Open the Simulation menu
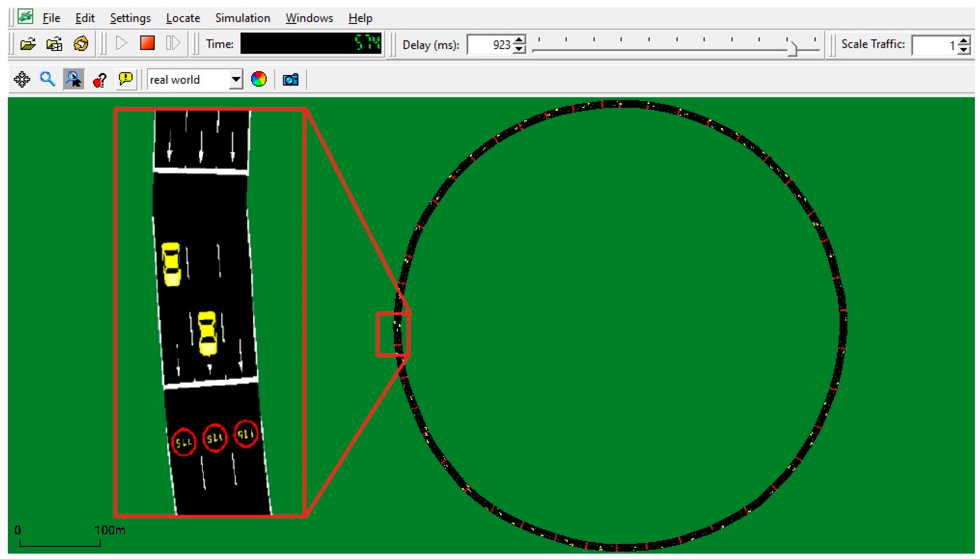 tap(242, 18)
